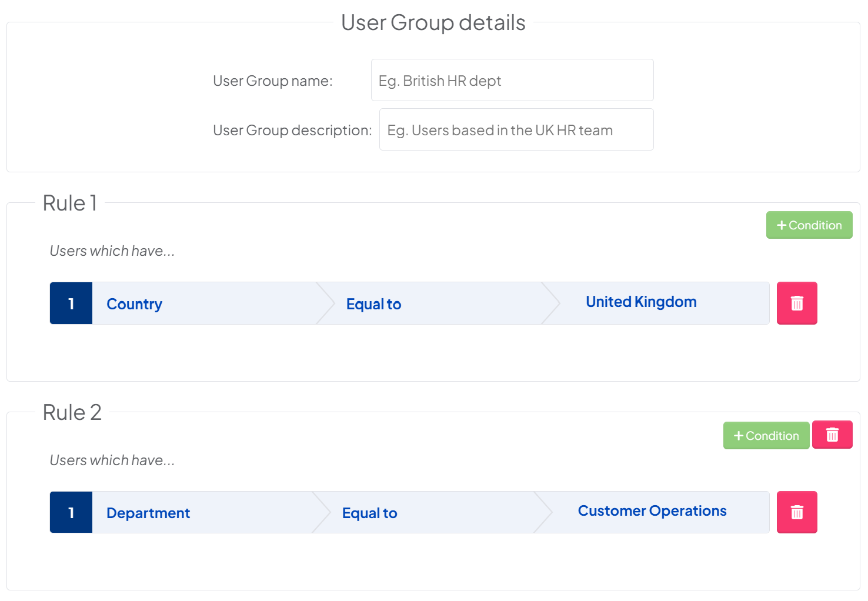The height and width of the screenshot is (601, 868).
Task: Select the Rule 1 heading
Action: [70, 203]
